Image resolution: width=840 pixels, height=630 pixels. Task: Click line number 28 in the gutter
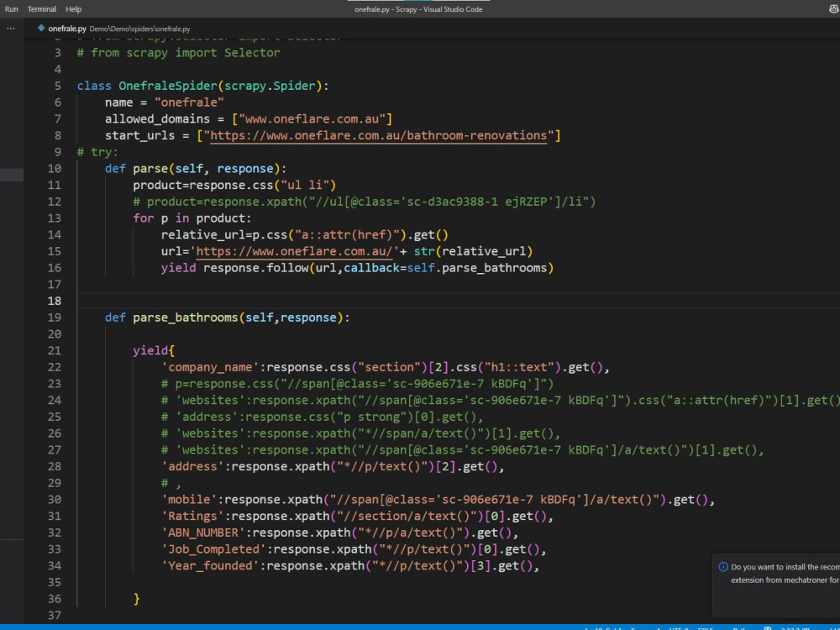54,466
